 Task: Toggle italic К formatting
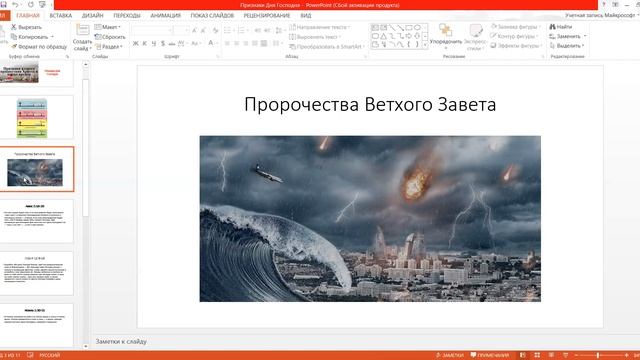(144, 43)
